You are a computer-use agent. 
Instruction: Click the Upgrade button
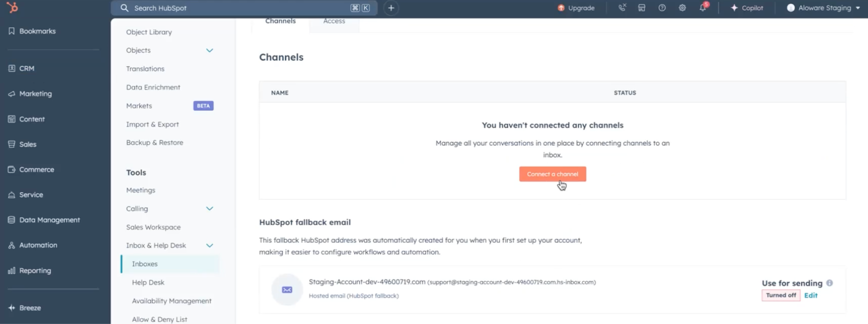click(x=576, y=8)
